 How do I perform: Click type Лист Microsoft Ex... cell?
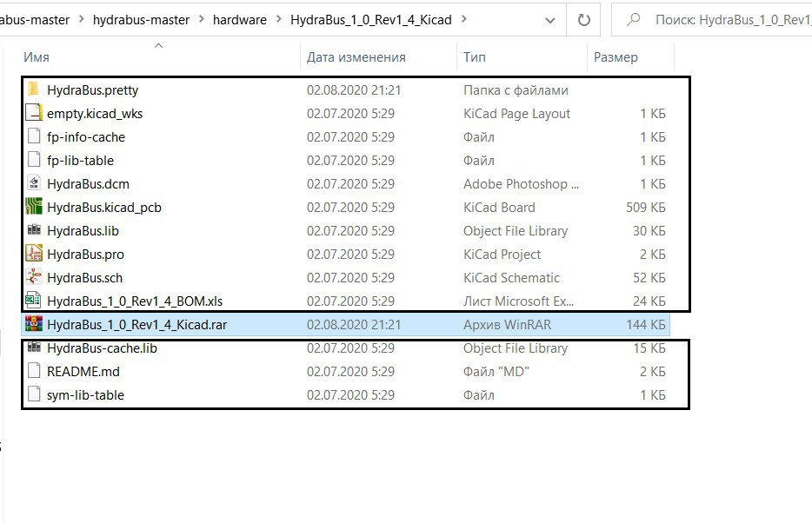(518, 301)
